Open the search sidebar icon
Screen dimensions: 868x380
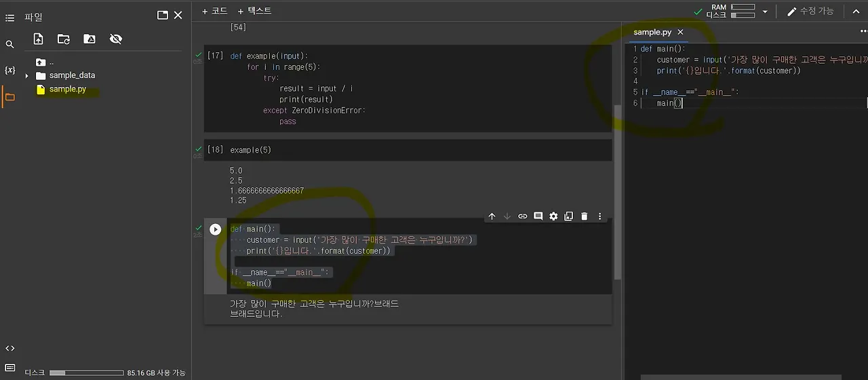(x=9, y=45)
